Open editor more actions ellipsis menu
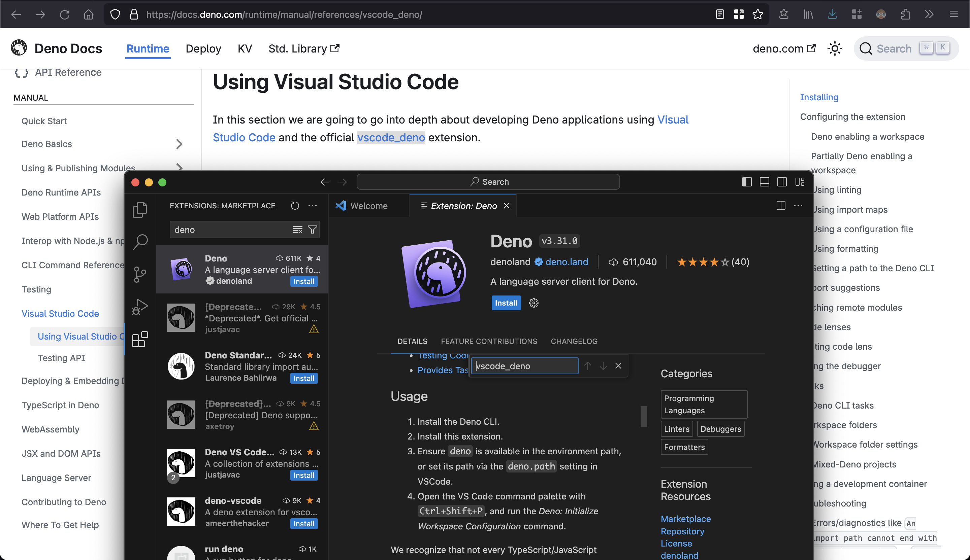970x560 pixels. coord(798,206)
